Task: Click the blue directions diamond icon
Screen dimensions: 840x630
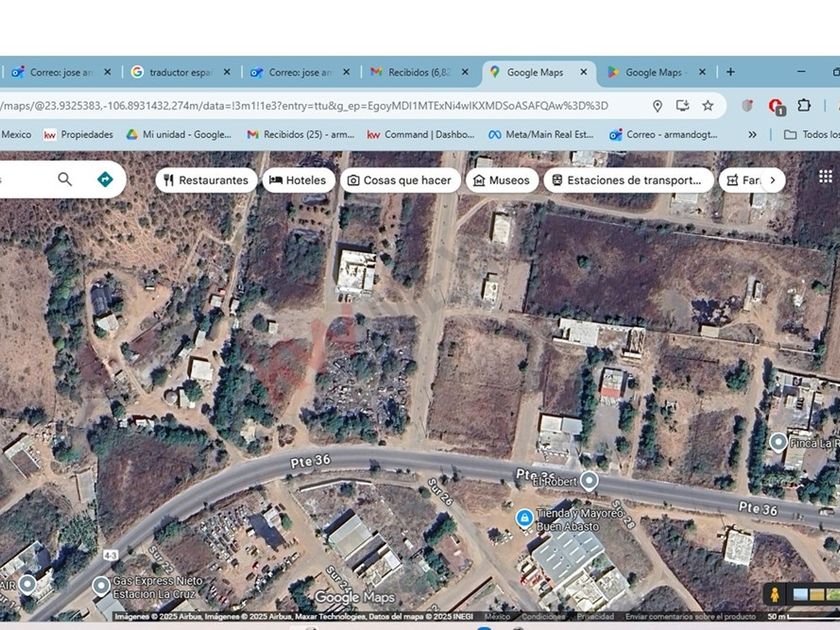Action: pyautogui.click(x=105, y=179)
